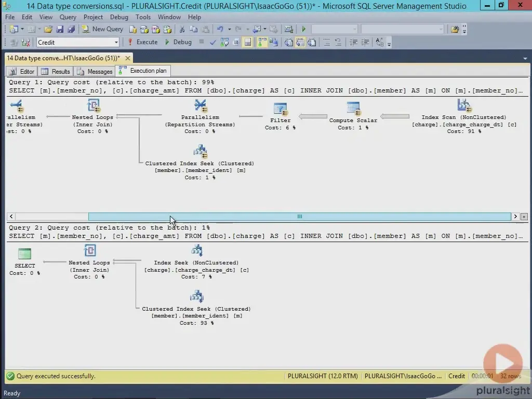Screen dimensions: 532x399
Task: Toggle Results to Grid mode
Action: [300, 43]
